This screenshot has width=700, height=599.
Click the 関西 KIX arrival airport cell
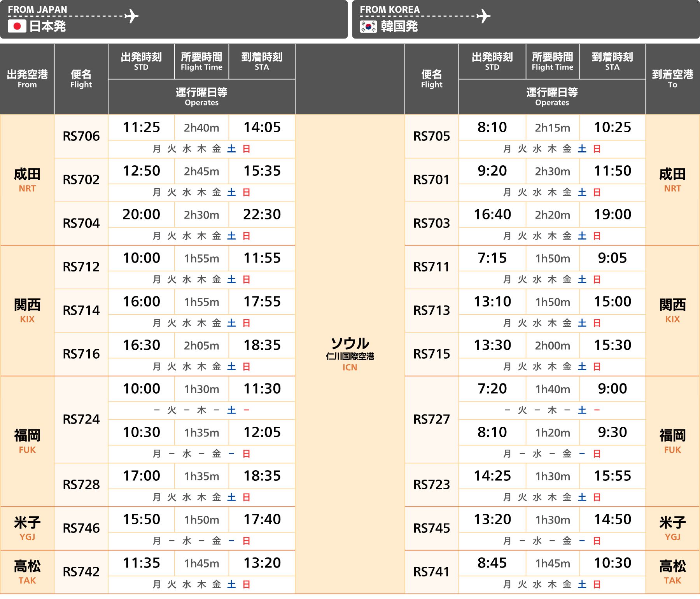pos(672,310)
